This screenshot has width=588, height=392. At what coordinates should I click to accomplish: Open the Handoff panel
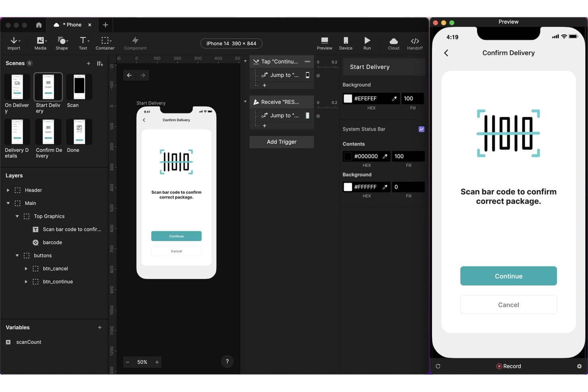point(415,43)
